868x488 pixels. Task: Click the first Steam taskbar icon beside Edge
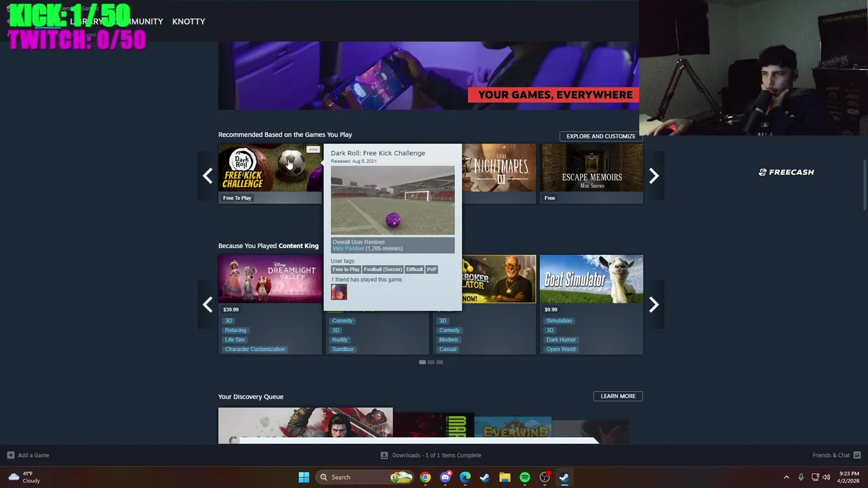[485, 477]
